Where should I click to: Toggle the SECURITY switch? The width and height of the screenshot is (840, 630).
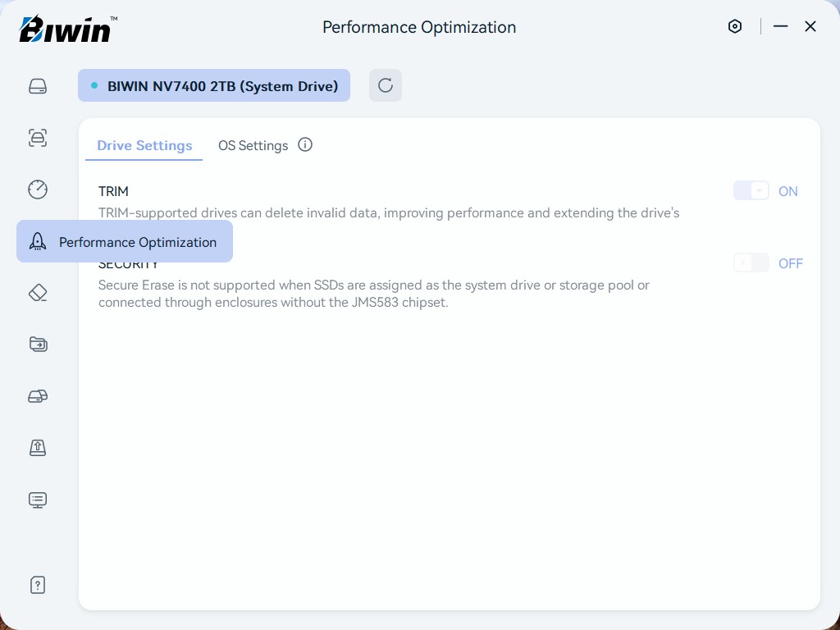click(751, 263)
